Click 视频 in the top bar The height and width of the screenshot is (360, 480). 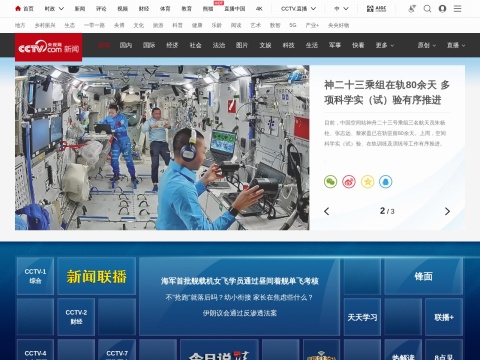point(122,9)
